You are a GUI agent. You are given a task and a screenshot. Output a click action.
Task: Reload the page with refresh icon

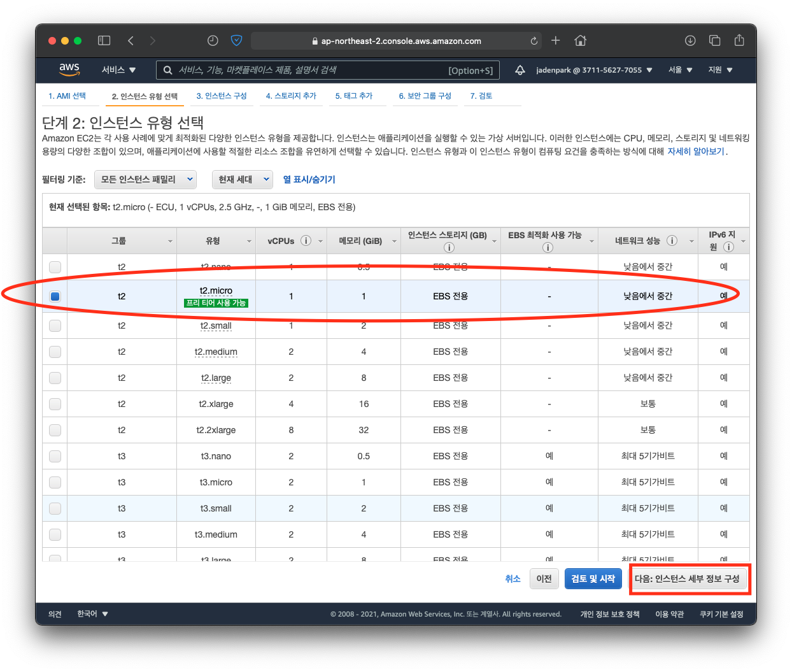coord(534,41)
